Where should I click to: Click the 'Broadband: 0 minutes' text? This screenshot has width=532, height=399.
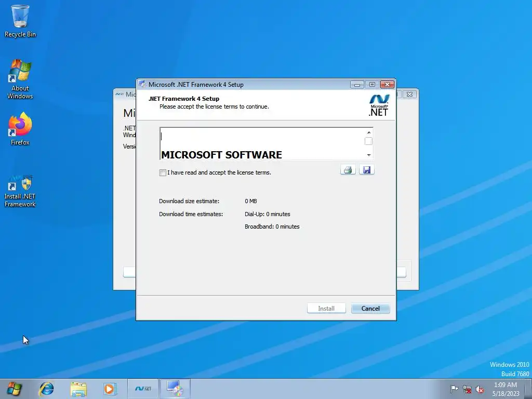(272, 227)
